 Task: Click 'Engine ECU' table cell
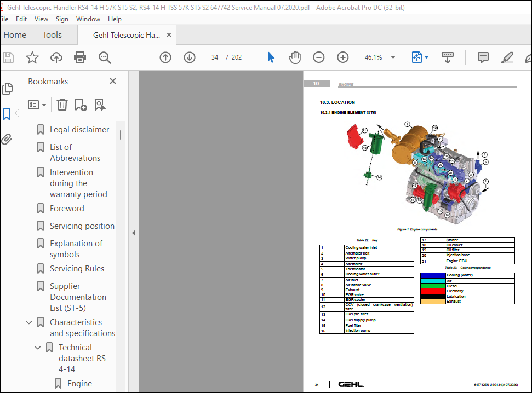tap(480, 261)
